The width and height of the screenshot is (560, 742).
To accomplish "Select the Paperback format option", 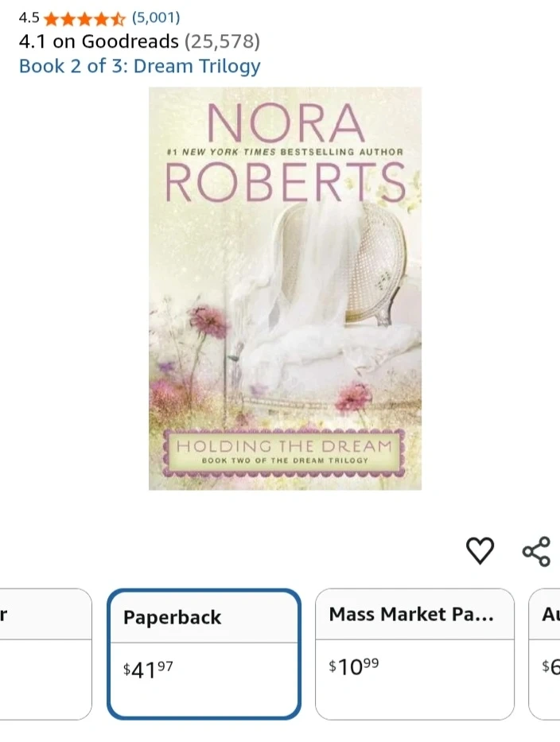I will click(x=204, y=655).
